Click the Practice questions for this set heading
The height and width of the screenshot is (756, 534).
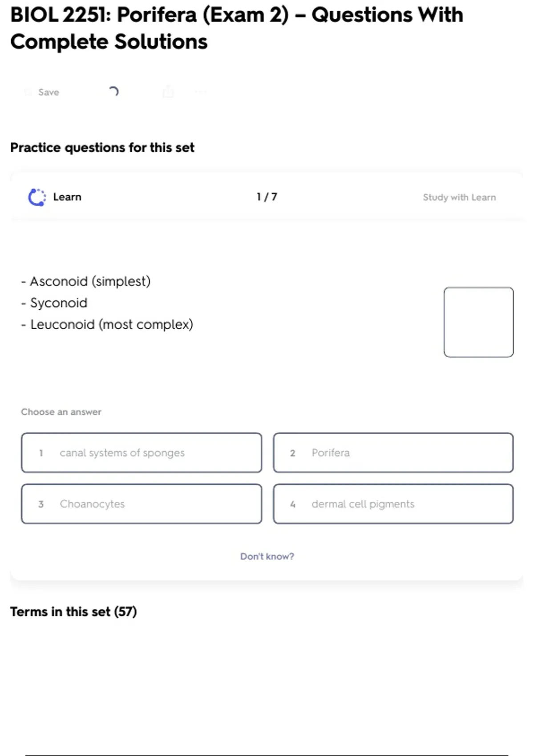[102, 148]
